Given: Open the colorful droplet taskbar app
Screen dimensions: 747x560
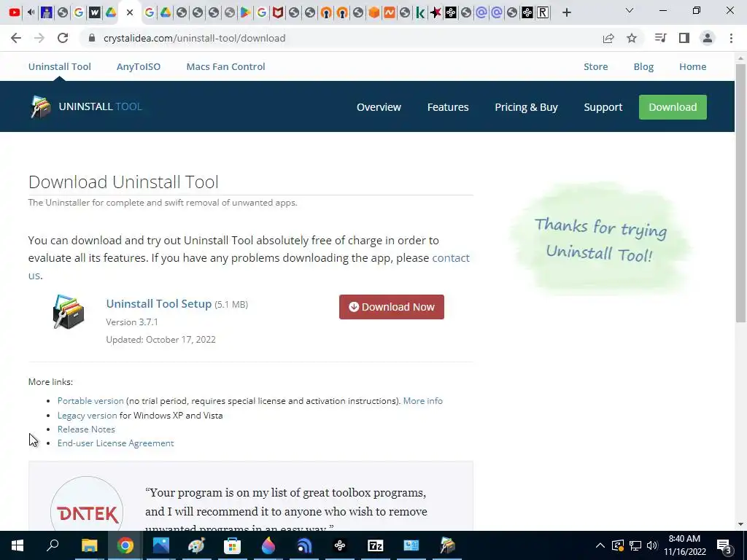Looking at the screenshot, I should coord(268,545).
